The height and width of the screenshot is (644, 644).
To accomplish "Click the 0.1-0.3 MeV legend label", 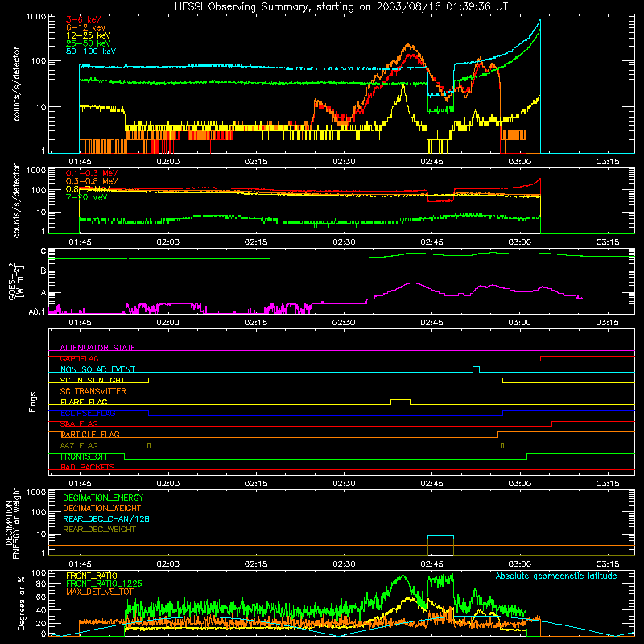I will pyautogui.click(x=92, y=174).
